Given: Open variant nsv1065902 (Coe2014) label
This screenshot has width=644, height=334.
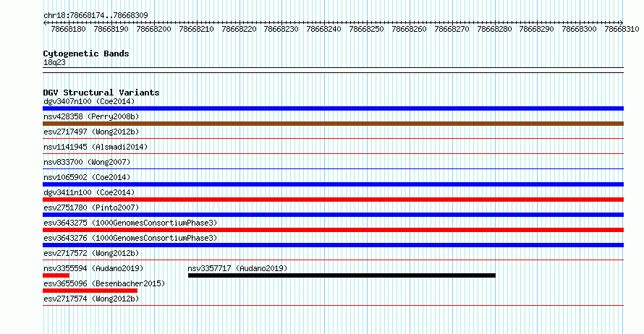Looking at the screenshot, I should [87, 177].
